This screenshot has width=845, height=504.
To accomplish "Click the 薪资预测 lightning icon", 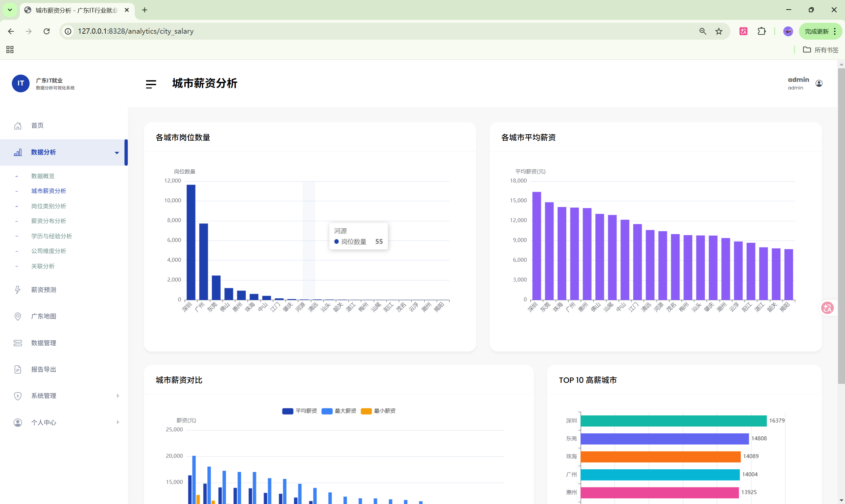I will point(18,290).
